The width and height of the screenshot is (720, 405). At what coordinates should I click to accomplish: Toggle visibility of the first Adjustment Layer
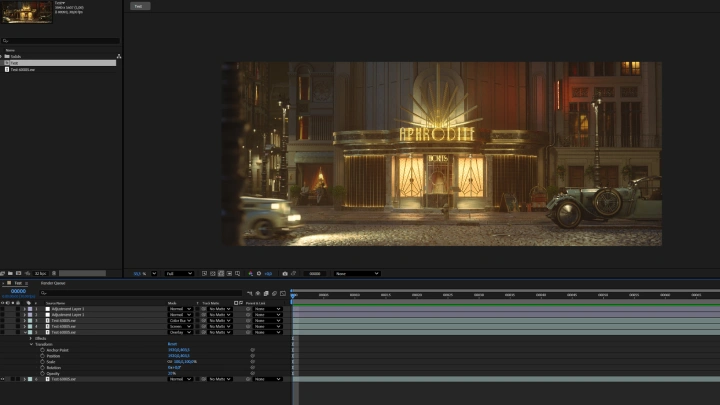point(4,309)
